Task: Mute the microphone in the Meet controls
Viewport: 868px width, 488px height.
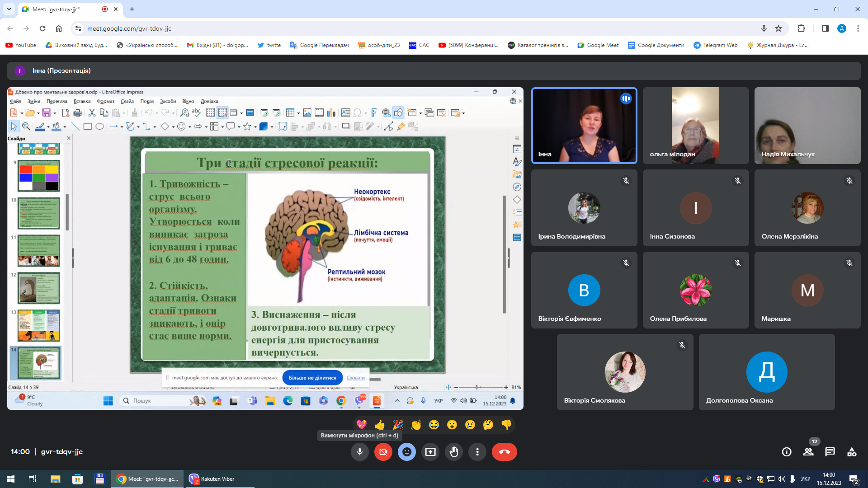Action: (x=360, y=452)
